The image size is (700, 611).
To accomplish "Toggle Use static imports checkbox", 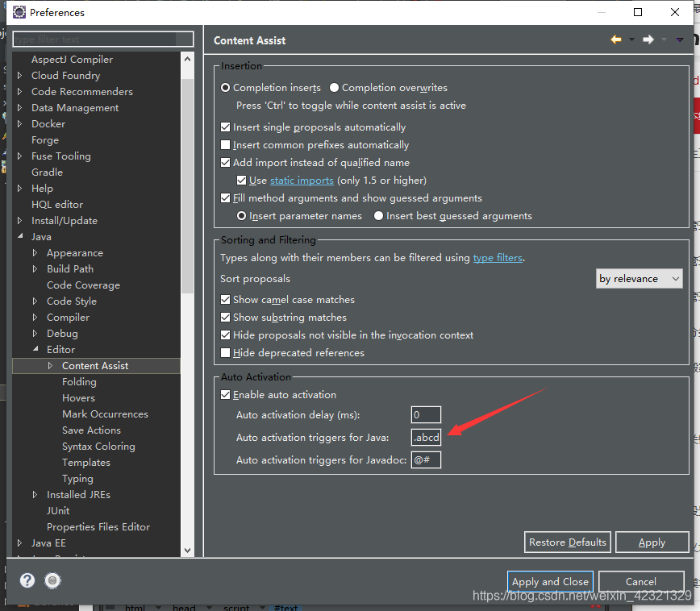I will (241, 181).
